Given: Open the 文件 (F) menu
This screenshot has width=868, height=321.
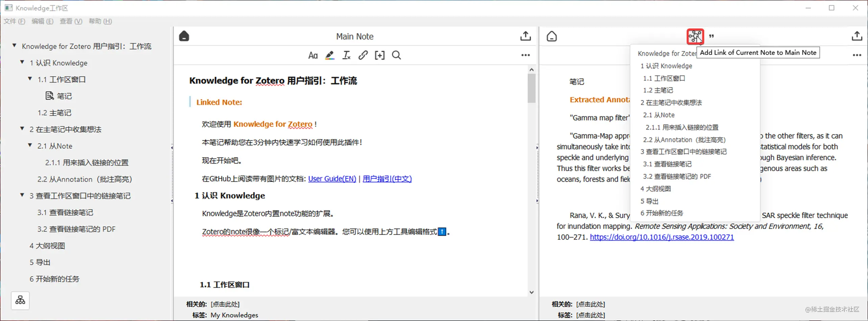Looking at the screenshot, I should [x=14, y=21].
